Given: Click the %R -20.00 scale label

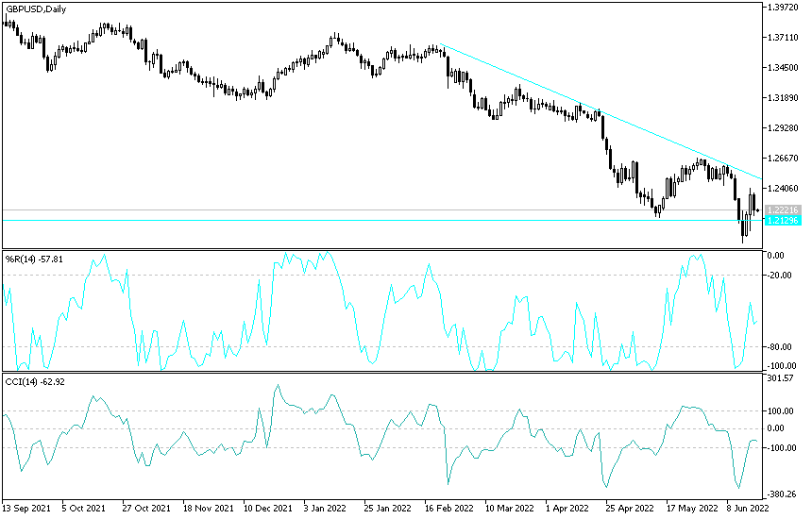Looking at the screenshot, I should (779, 276).
